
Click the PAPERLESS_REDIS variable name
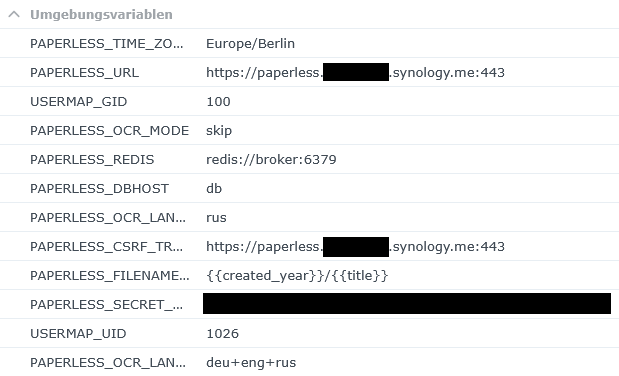click(x=92, y=160)
